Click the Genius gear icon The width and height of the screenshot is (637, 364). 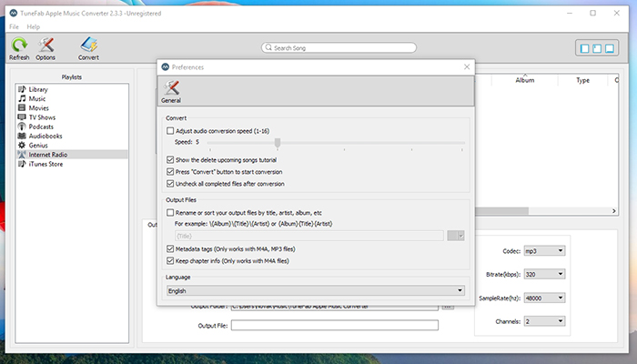[x=22, y=145]
